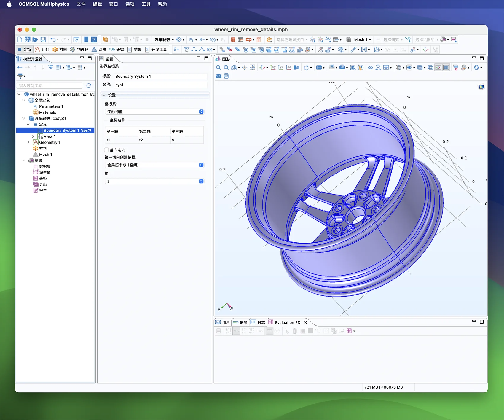Click the color theme icon in graphics window corner
The width and height of the screenshot is (504, 420).
pos(481,87)
